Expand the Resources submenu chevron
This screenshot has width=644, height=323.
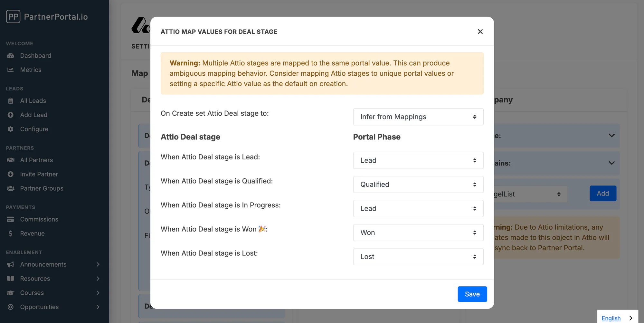[98, 279]
